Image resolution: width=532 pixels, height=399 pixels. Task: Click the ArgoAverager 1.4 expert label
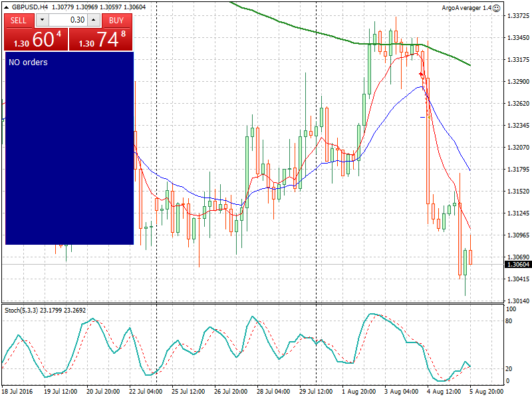click(x=467, y=8)
